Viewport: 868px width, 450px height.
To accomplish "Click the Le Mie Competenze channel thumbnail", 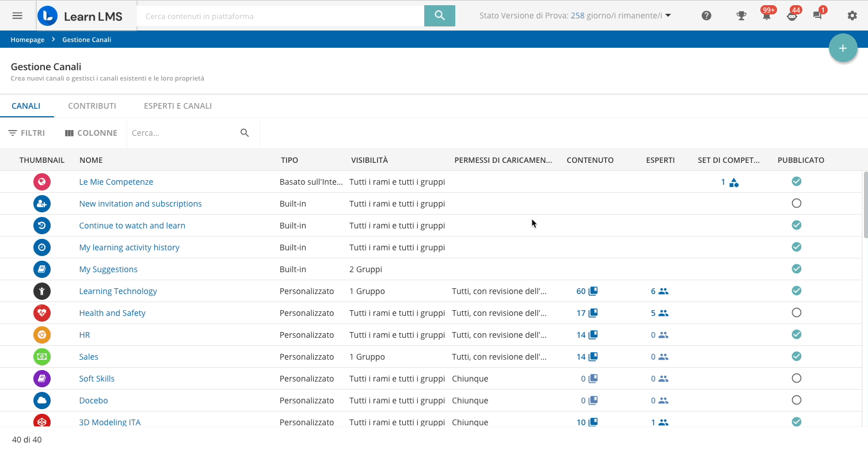I will click(x=42, y=182).
